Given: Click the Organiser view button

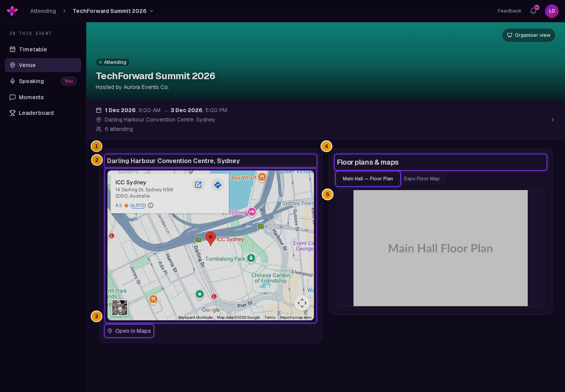Looking at the screenshot, I should click(x=529, y=35).
